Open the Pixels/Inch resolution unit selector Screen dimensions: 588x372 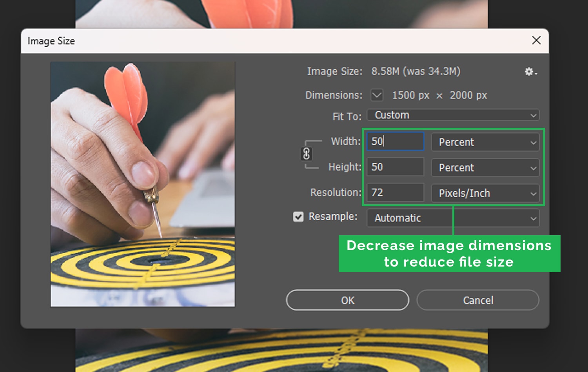[485, 193]
